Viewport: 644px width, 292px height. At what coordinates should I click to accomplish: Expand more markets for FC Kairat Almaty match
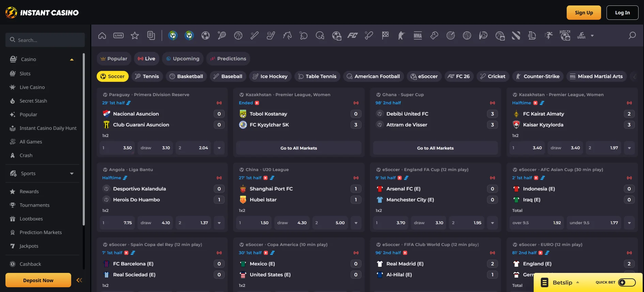(x=629, y=148)
